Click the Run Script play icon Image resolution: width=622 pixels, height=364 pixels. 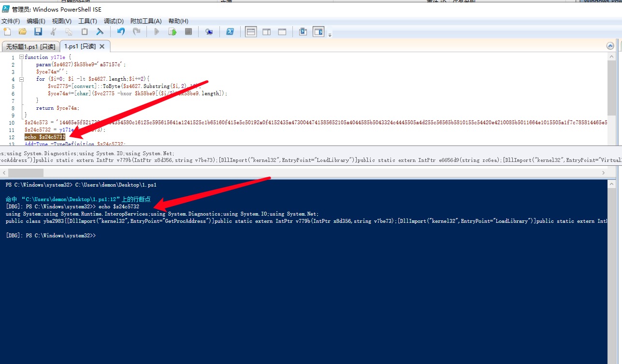(x=157, y=31)
